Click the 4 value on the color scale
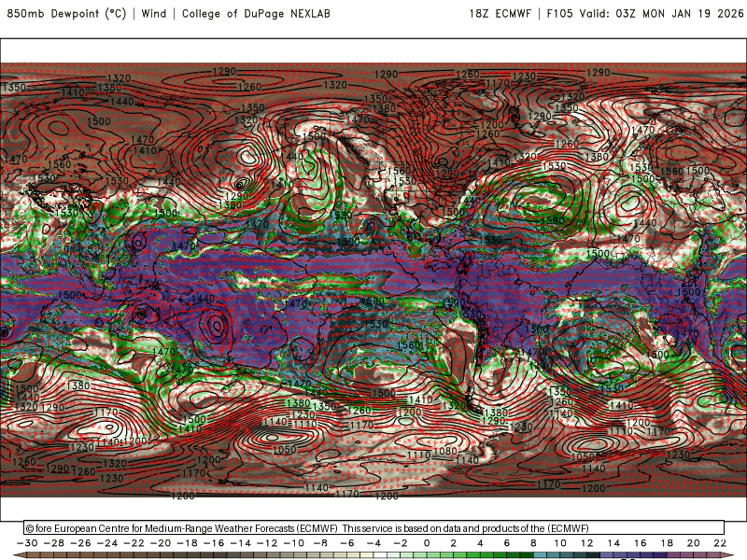Viewport: 747px width, 560px height. 480,543
